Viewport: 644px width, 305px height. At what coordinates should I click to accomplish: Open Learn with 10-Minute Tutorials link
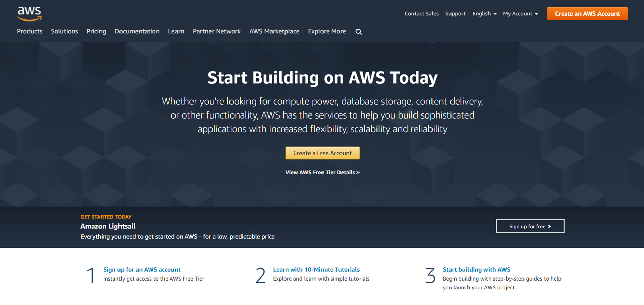(316, 269)
